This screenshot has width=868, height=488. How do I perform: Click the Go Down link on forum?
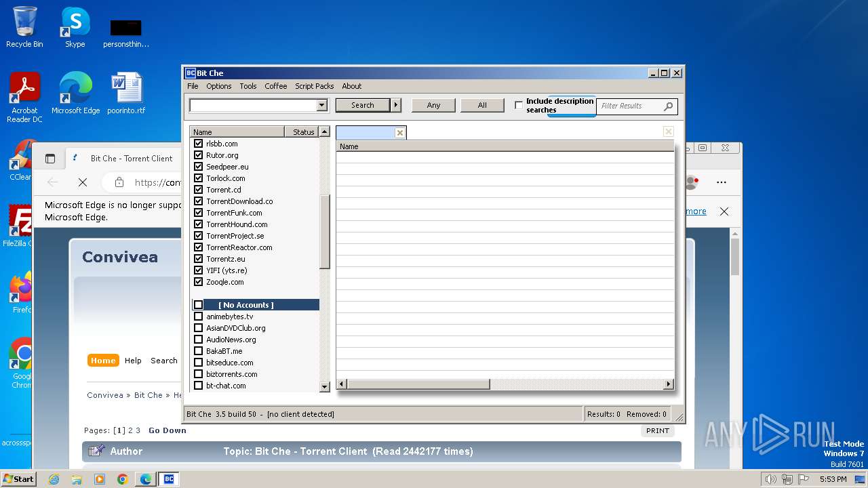(167, 430)
